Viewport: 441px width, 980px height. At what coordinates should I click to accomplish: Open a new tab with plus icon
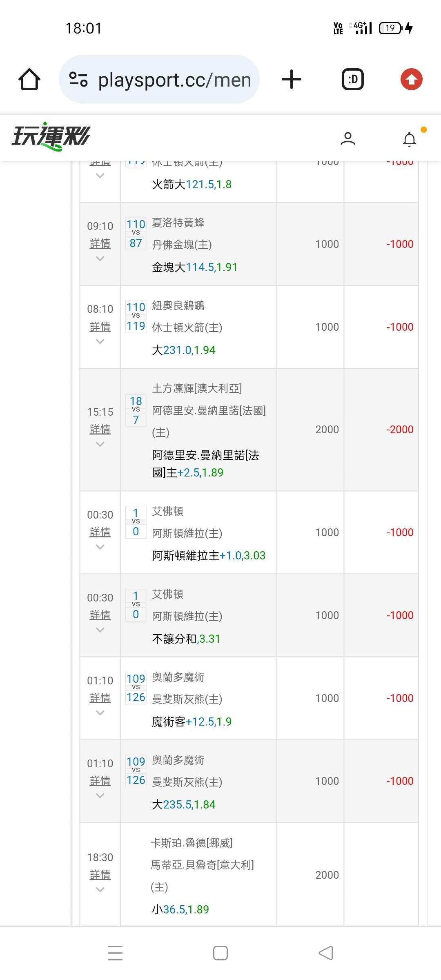coord(292,79)
